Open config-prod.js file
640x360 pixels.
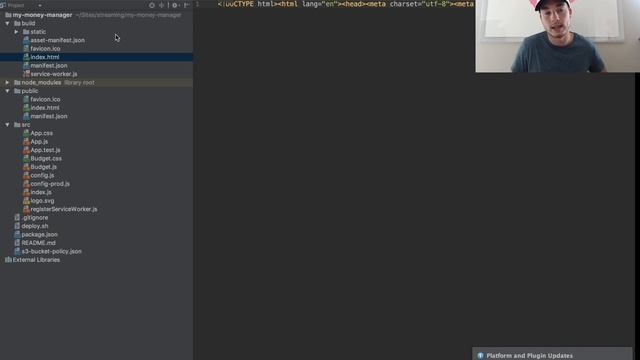[50, 184]
